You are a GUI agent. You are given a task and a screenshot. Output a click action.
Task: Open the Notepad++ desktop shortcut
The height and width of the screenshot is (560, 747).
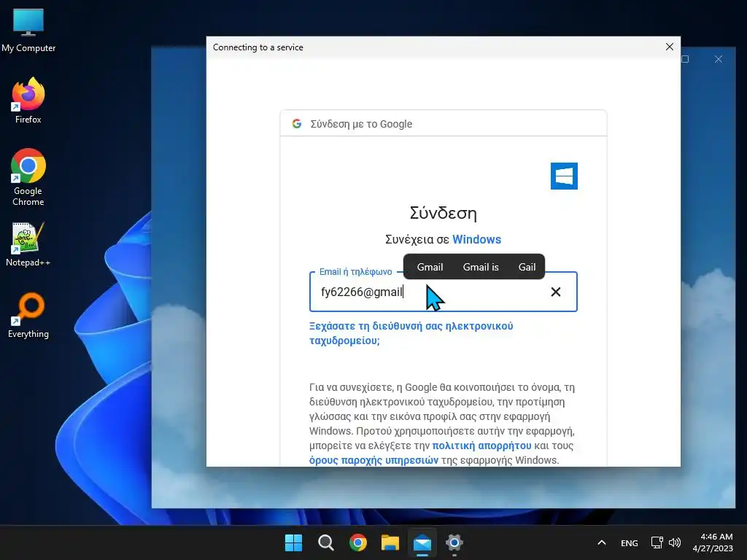click(x=28, y=244)
